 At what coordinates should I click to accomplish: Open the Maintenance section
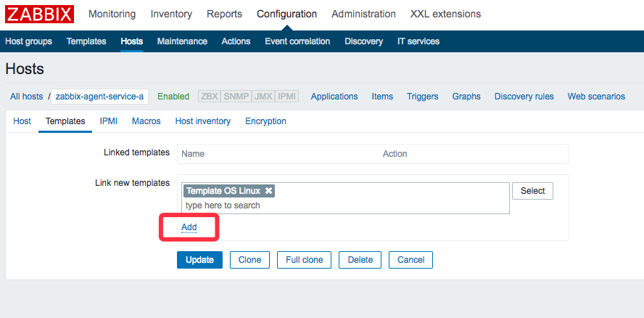[x=182, y=41]
